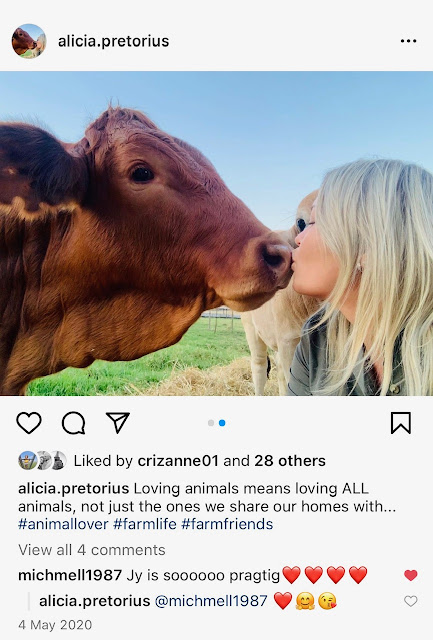Open the three-dot post options menu

click(408, 41)
